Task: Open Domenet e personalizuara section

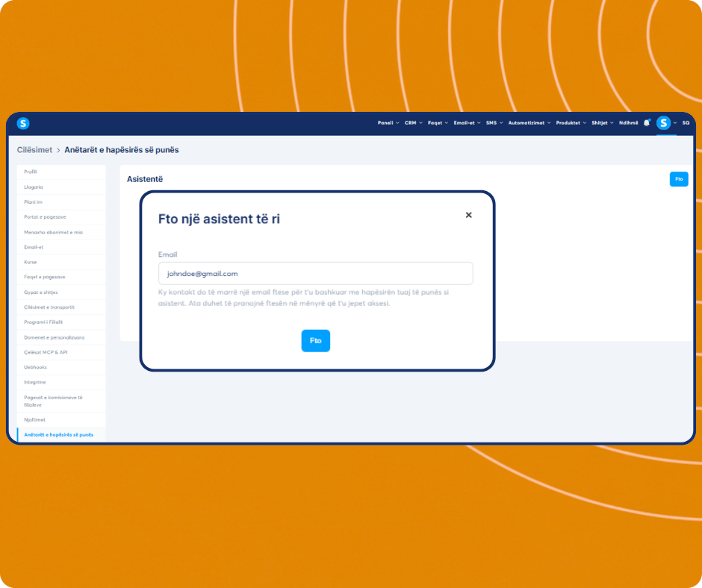Action: coord(61,337)
